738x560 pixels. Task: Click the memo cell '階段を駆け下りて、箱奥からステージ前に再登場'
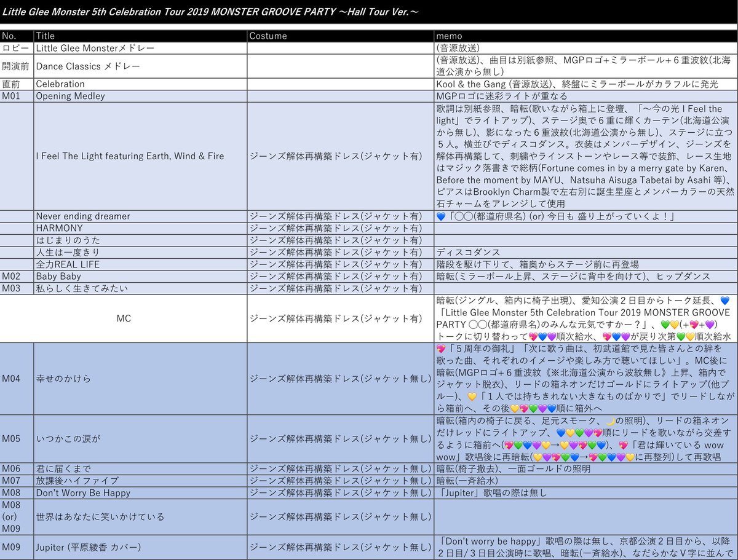(x=585, y=264)
